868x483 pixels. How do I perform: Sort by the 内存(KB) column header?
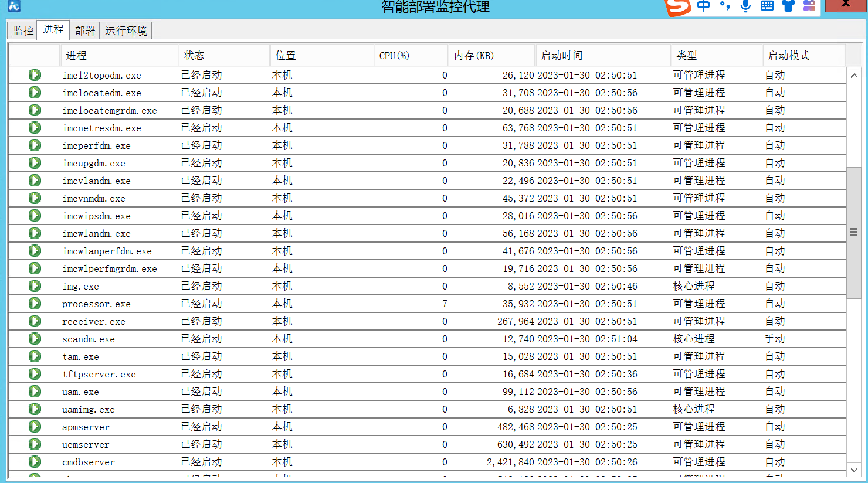click(x=492, y=55)
